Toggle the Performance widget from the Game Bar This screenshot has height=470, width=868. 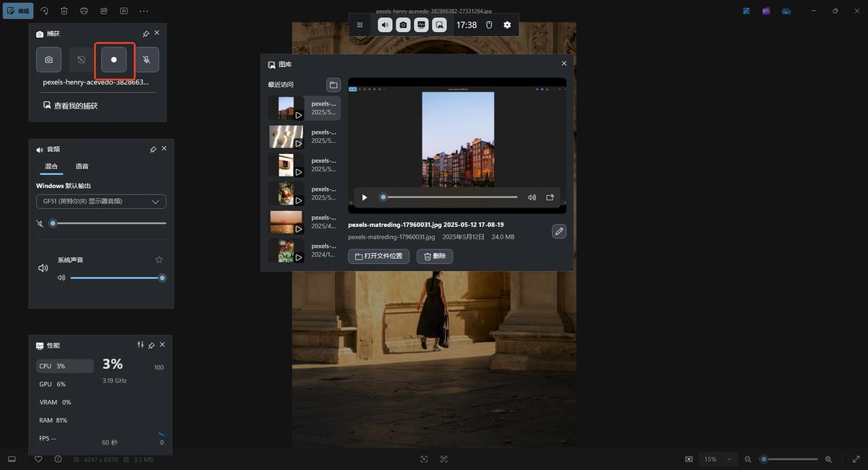tap(421, 25)
